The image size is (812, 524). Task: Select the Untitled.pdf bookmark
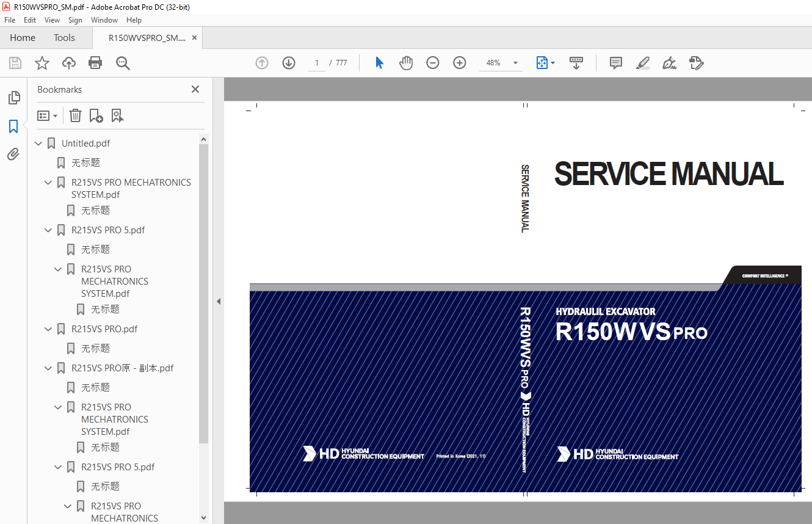[86, 144]
